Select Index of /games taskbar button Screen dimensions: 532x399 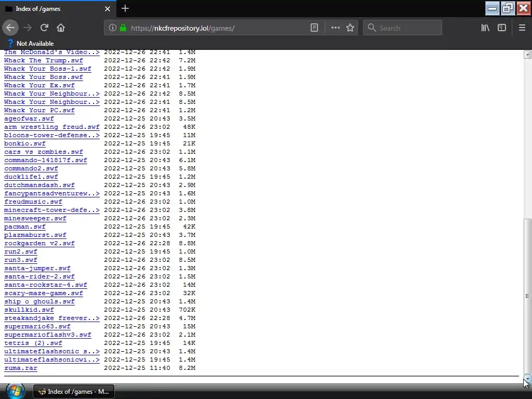(74, 392)
